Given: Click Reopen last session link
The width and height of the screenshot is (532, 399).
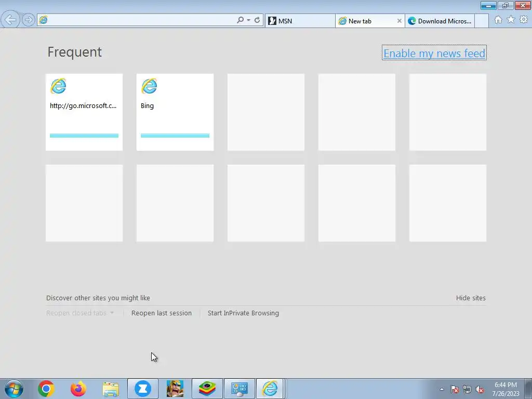Looking at the screenshot, I should click(x=162, y=313).
